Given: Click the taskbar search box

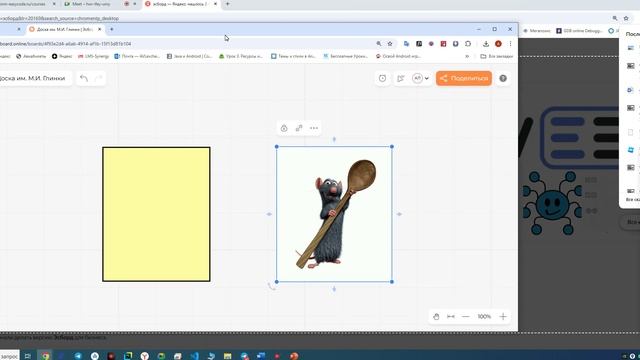Looking at the screenshot, I should click(x=9, y=356).
